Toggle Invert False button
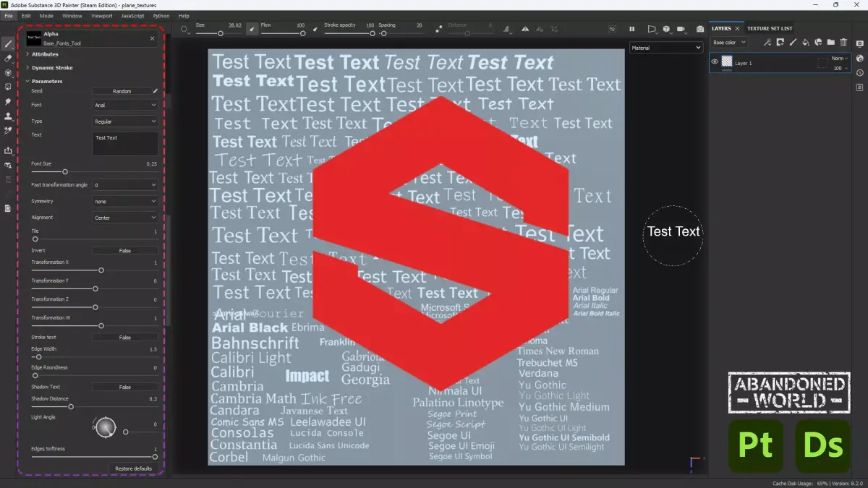The height and width of the screenshot is (488, 868). click(124, 250)
